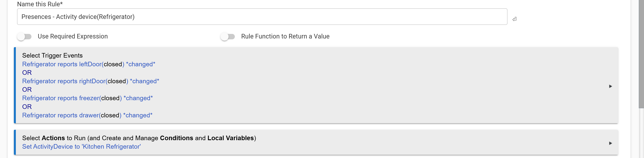Open Set ActivityDevice to 'Kitchen Refrigerator' action
644x158 pixels.
[81, 146]
